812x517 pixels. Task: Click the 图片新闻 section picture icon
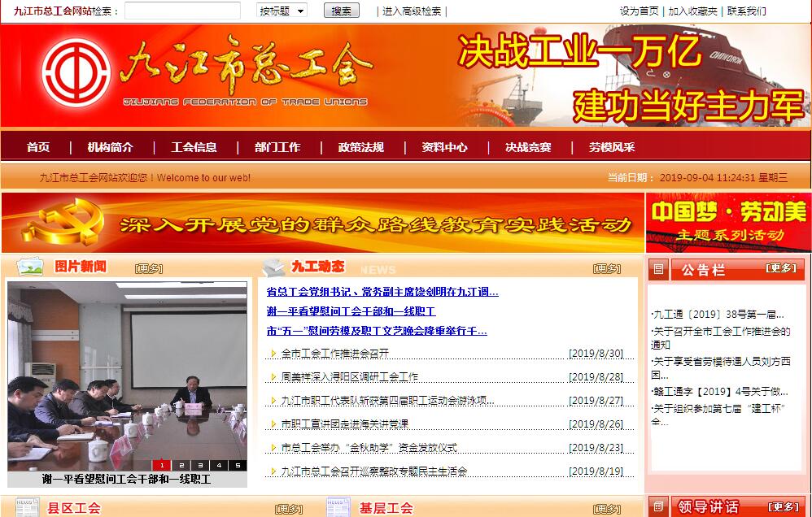click(30, 267)
